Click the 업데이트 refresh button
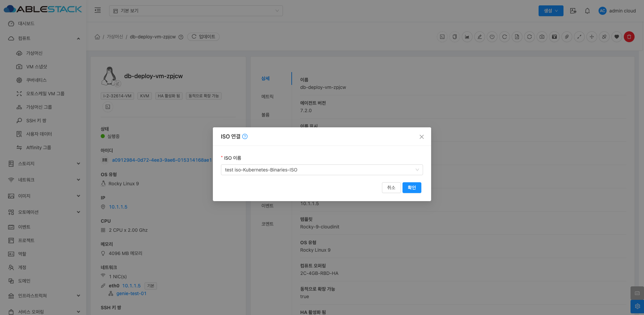 [x=203, y=37]
